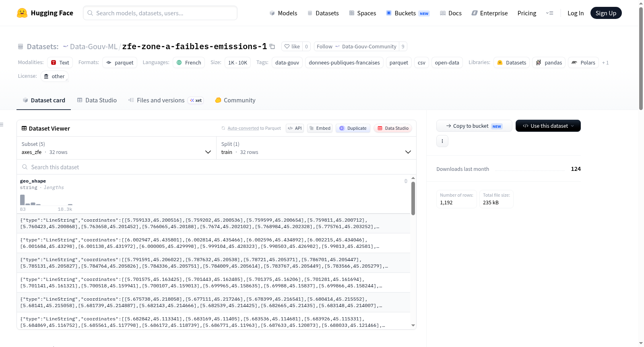Sort the geo_shape column using sort arrows
Screen dimensions: 644x347
(x=406, y=181)
